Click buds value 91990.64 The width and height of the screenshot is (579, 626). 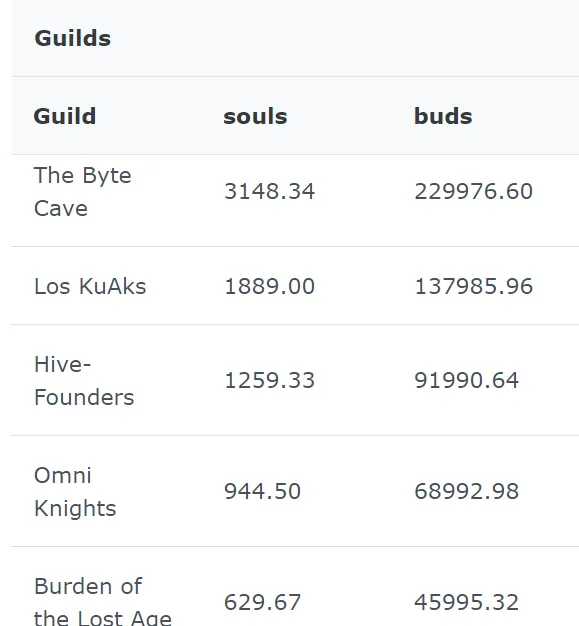point(466,380)
